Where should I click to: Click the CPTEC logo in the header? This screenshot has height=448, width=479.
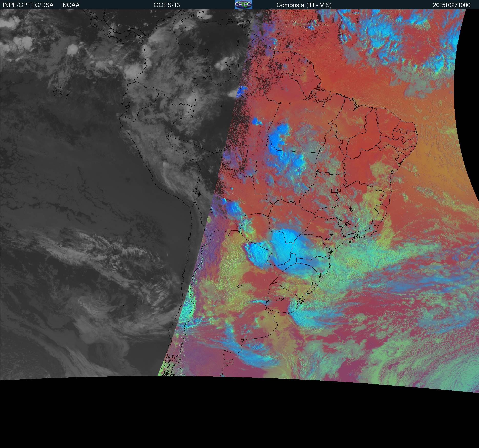click(x=243, y=5)
